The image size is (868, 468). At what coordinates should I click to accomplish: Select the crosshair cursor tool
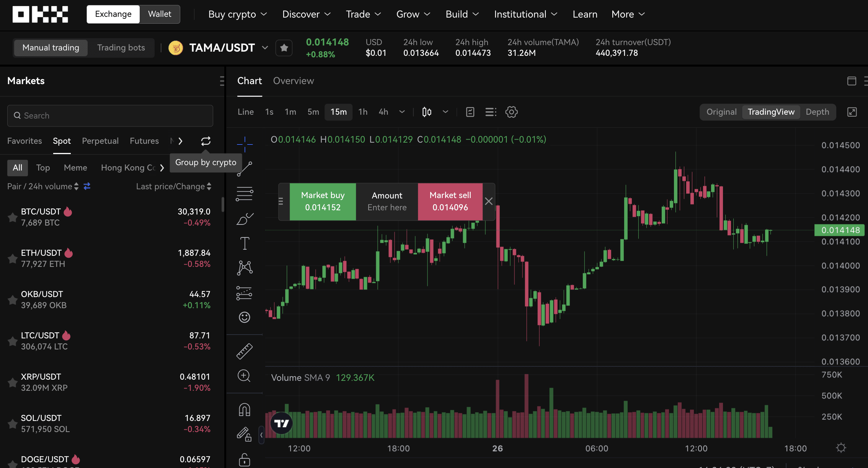[245, 144]
